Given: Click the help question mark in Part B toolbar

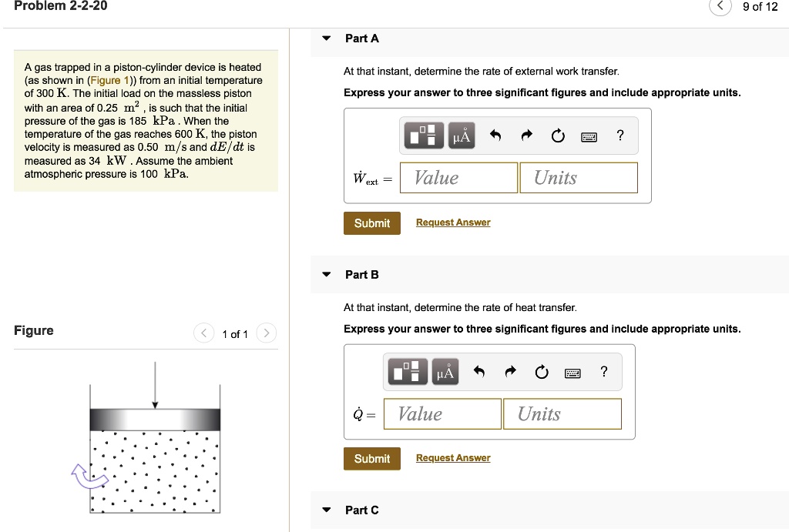Looking at the screenshot, I should tap(603, 371).
